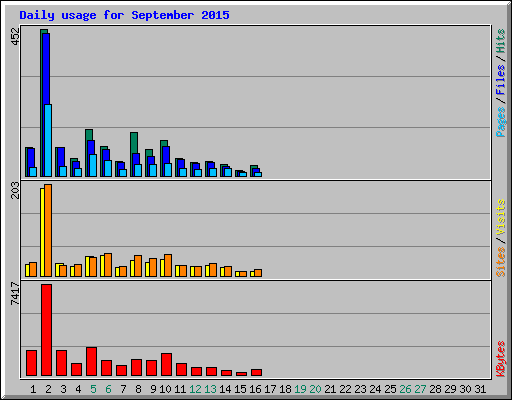Click the cyan 'Pages' legend label
The image size is (512, 400).
pyautogui.click(x=500, y=122)
